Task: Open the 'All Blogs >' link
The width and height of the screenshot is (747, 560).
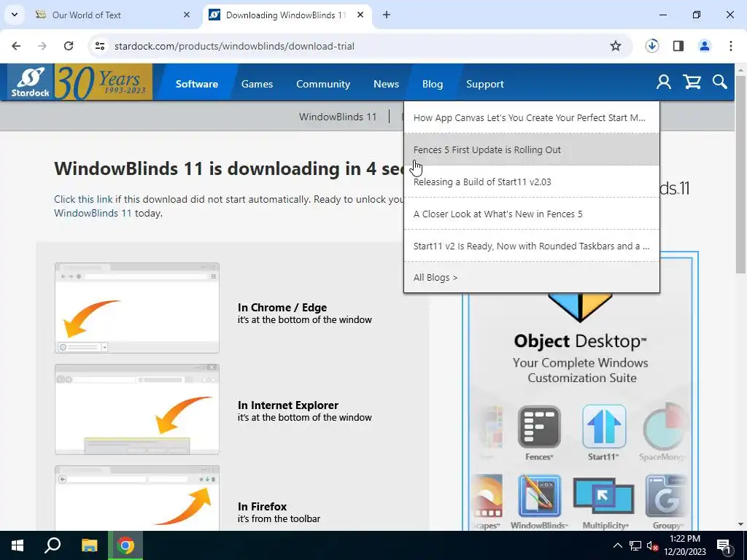Action: [x=436, y=277]
